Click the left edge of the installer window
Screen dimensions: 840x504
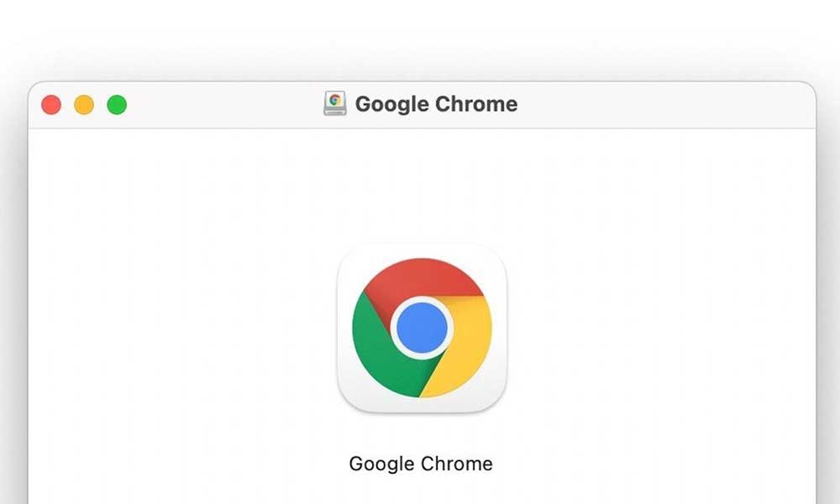coord(32,294)
